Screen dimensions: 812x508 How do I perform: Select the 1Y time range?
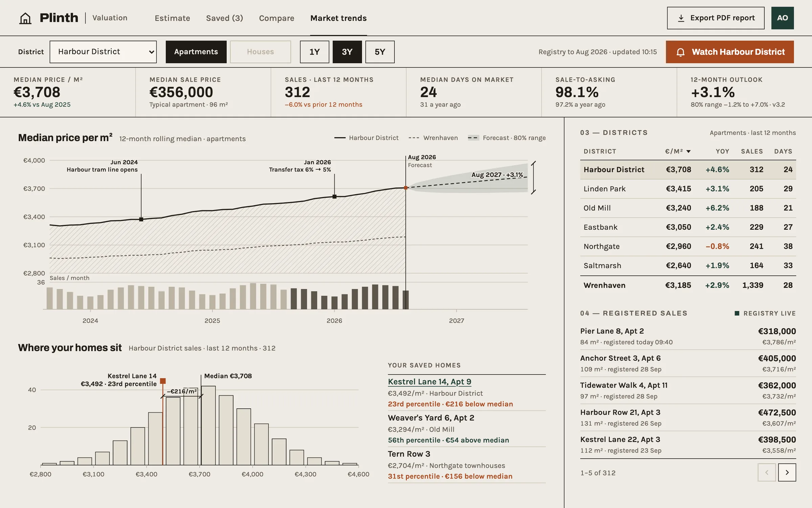[314, 52]
